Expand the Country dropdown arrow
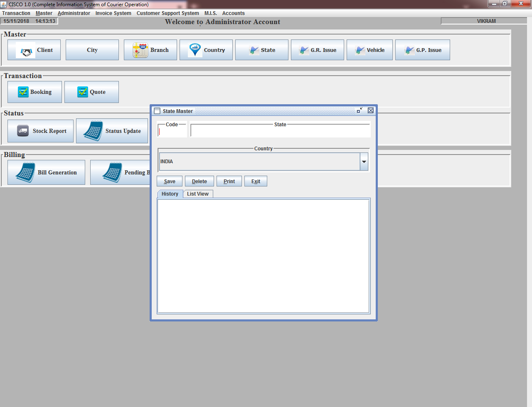 [x=364, y=162]
